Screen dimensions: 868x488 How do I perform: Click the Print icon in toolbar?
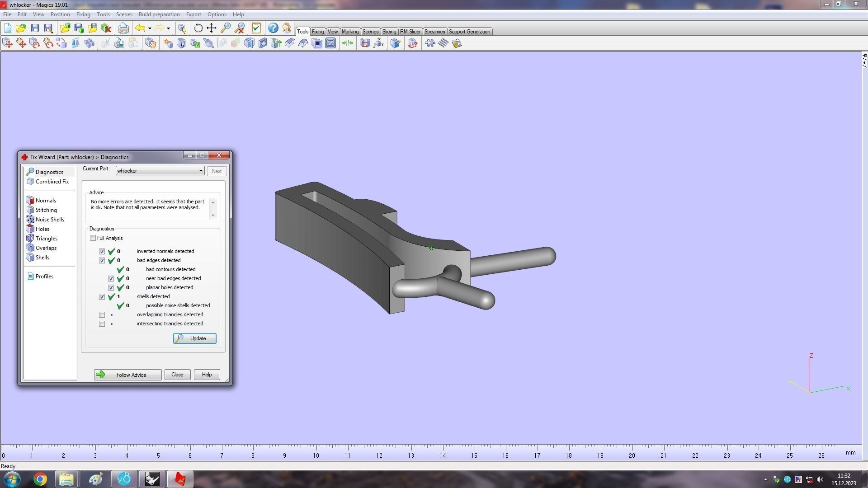[123, 28]
